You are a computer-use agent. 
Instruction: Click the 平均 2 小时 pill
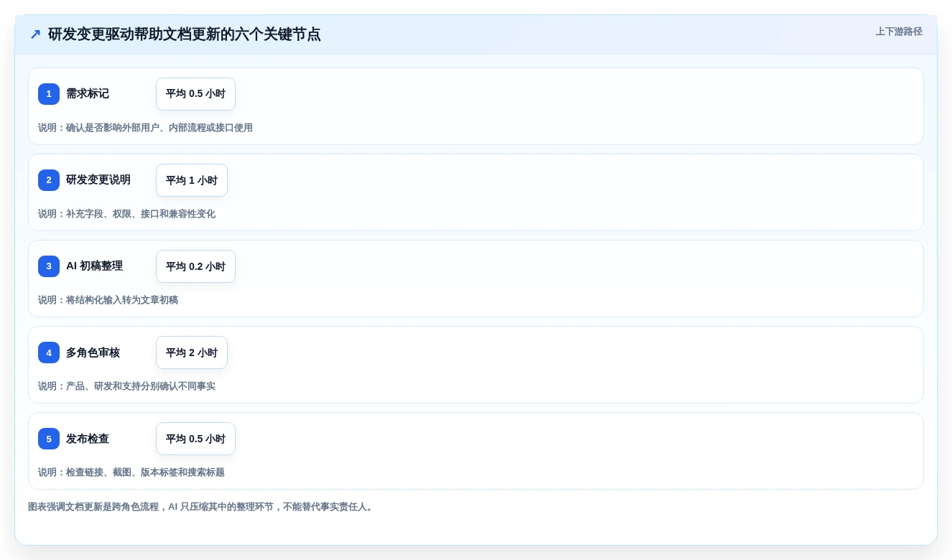point(192,353)
